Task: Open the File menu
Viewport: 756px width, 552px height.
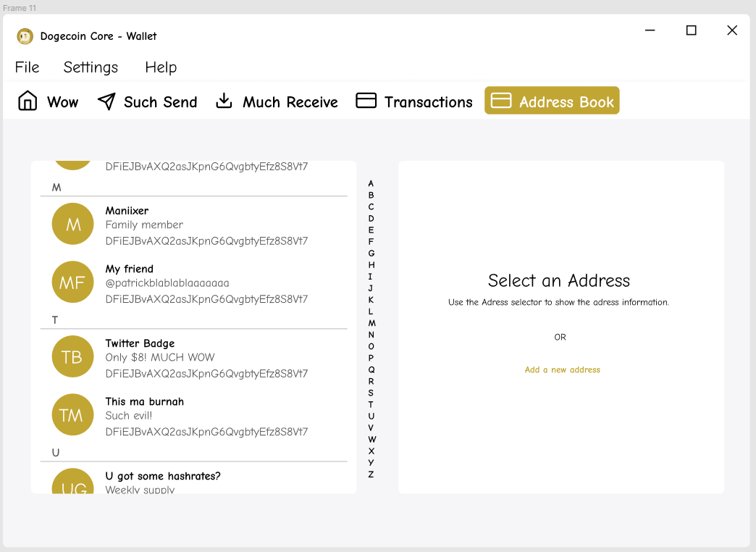Action: [27, 67]
